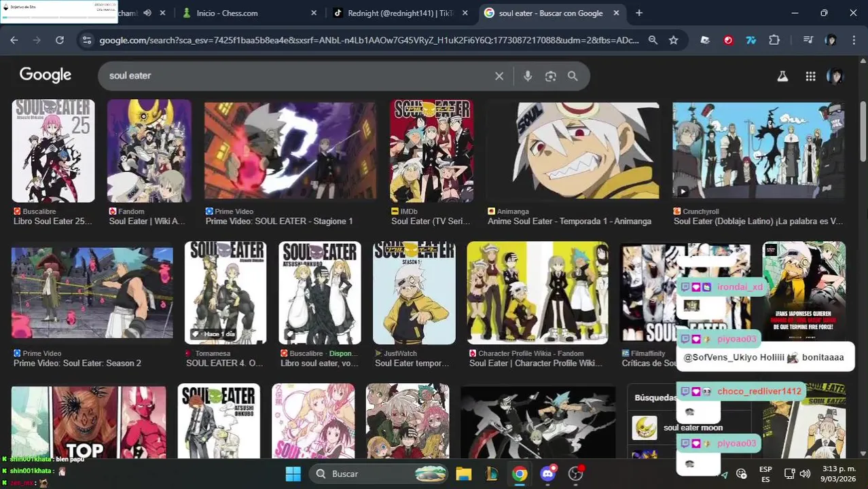The image size is (868, 489).
Task: Open Crunchyroll Doblaje Latino video thumbnail
Action: click(x=759, y=151)
